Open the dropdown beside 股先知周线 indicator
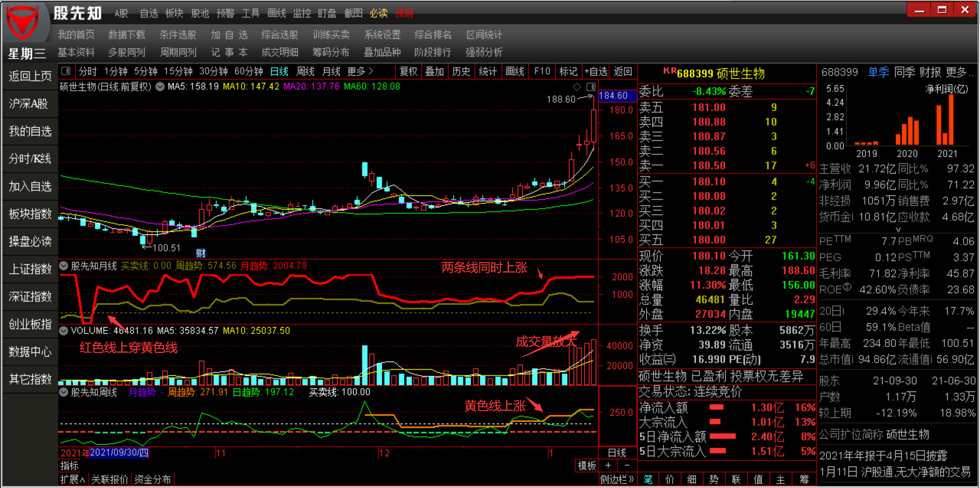The width and height of the screenshot is (980, 488). coord(64,393)
